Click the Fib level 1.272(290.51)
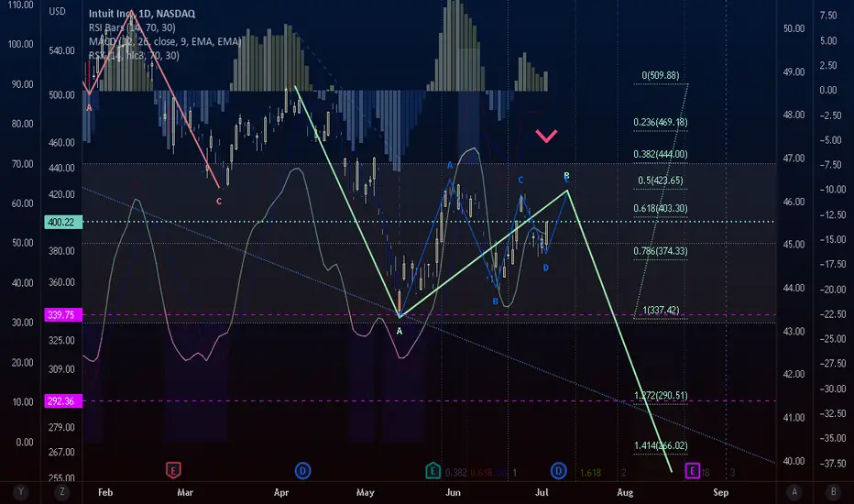This screenshot has height=504, width=854. 660,396
